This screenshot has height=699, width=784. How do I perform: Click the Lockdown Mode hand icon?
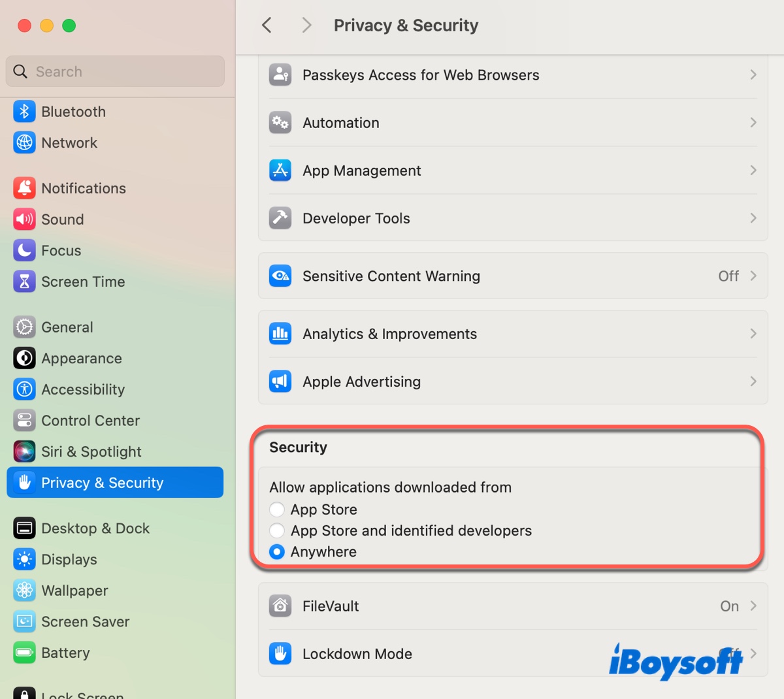280,653
